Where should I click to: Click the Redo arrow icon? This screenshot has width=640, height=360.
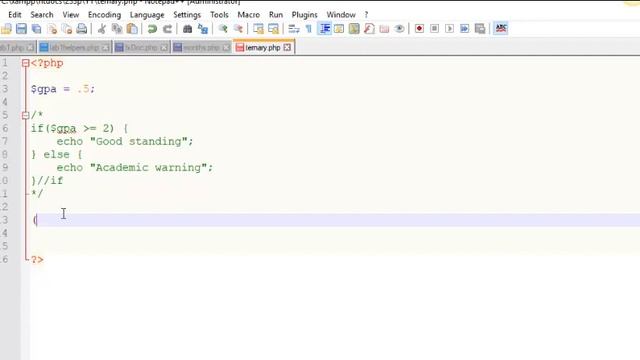click(x=167, y=29)
